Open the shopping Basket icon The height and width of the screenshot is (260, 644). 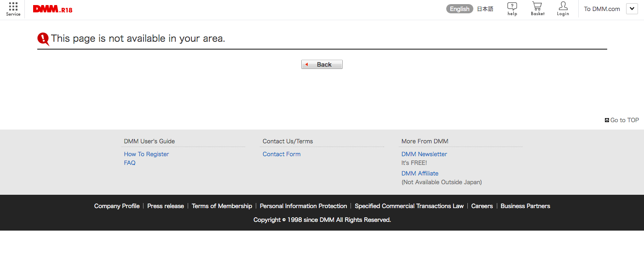coord(537,6)
